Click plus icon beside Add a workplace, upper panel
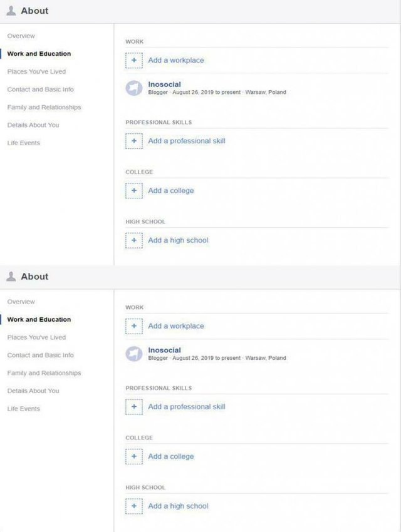Viewport: 401px width, 532px height. (x=133, y=61)
